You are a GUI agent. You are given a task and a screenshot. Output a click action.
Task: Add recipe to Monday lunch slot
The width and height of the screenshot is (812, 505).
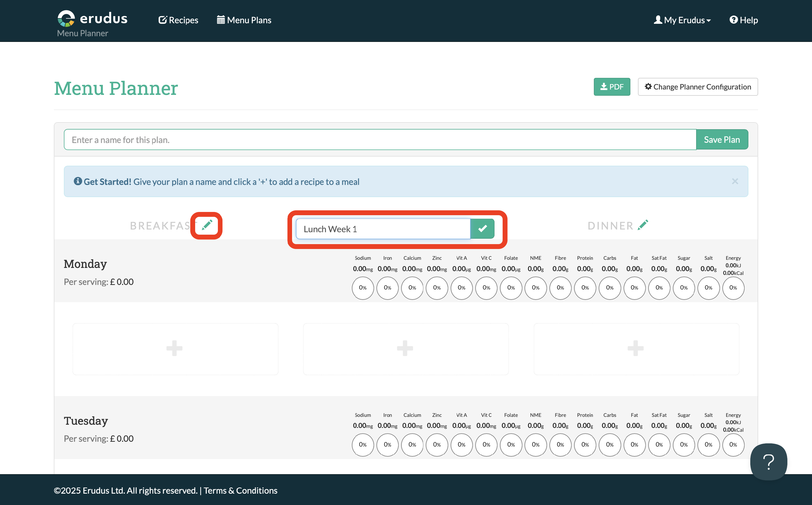tap(405, 349)
